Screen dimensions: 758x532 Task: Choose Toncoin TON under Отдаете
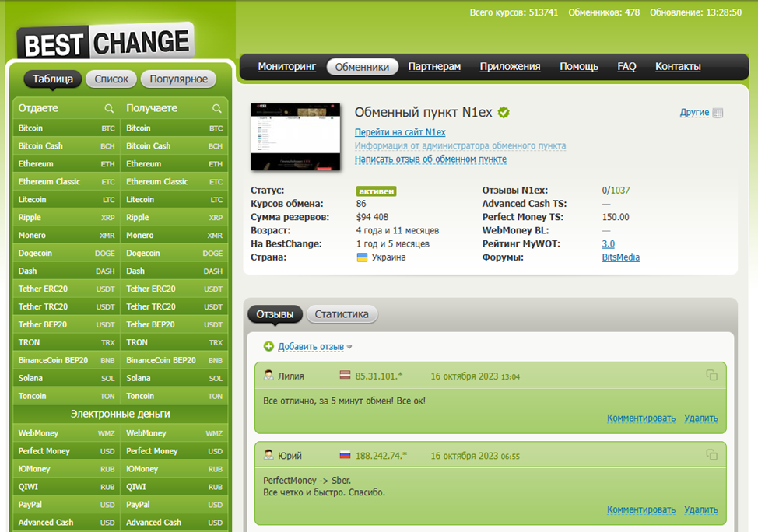[66, 396]
